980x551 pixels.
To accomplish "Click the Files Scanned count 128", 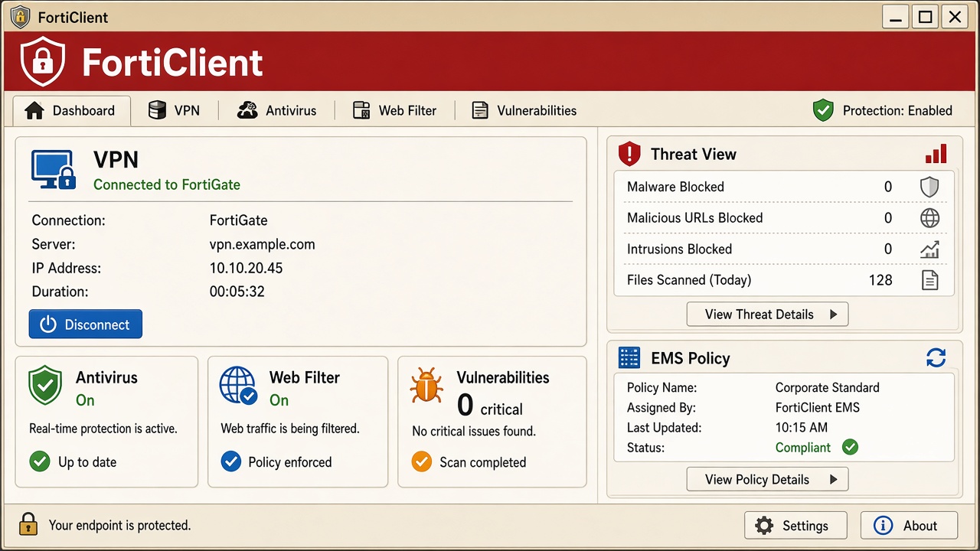I will tap(880, 280).
